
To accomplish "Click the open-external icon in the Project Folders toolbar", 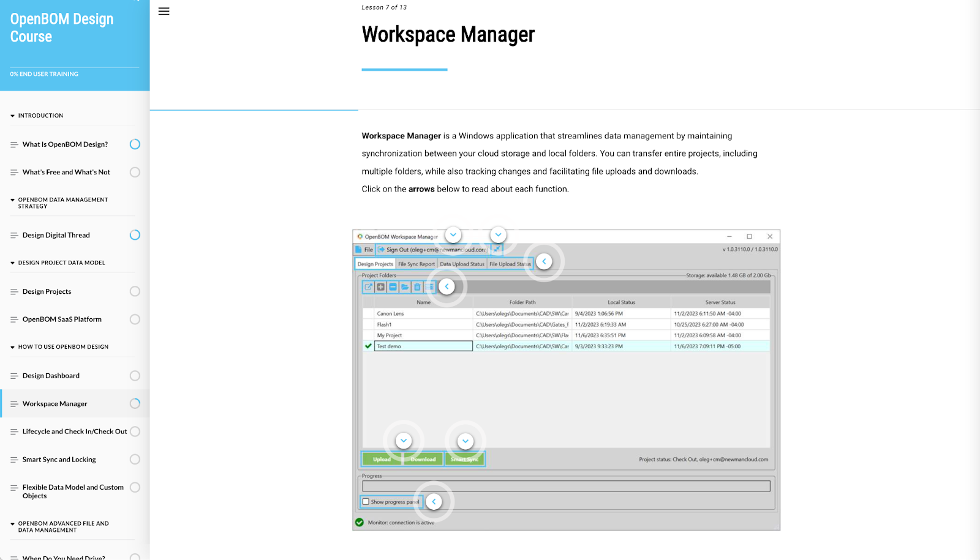I will coord(368,287).
